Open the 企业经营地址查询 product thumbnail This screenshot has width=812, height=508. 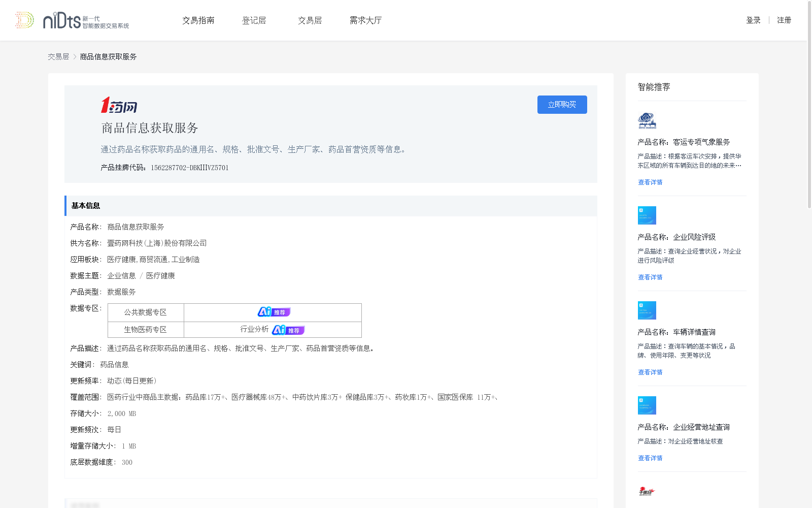pos(647,405)
